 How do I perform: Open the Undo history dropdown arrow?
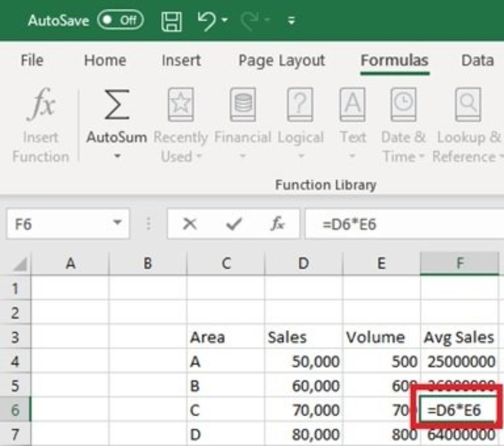[x=225, y=20]
